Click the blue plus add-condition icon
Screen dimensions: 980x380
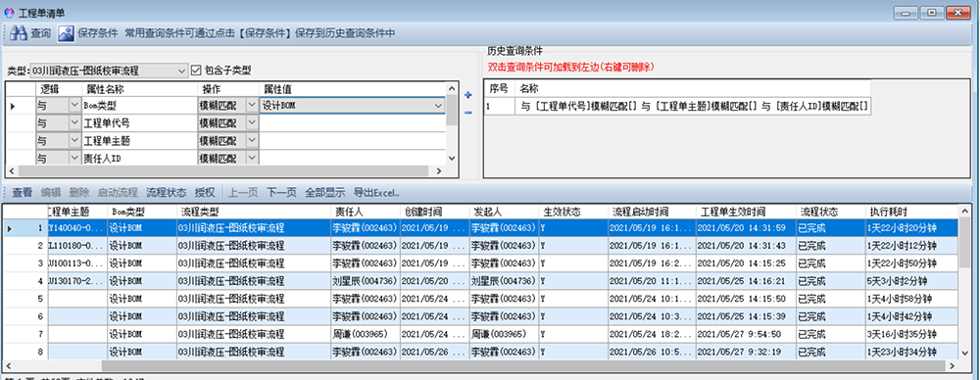[468, 95]
